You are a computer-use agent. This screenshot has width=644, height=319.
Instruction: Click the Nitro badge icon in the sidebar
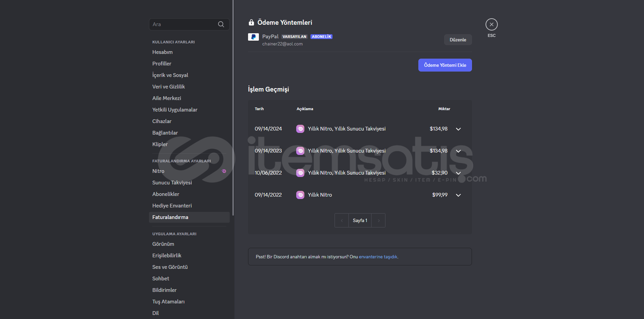click(224, 171)
